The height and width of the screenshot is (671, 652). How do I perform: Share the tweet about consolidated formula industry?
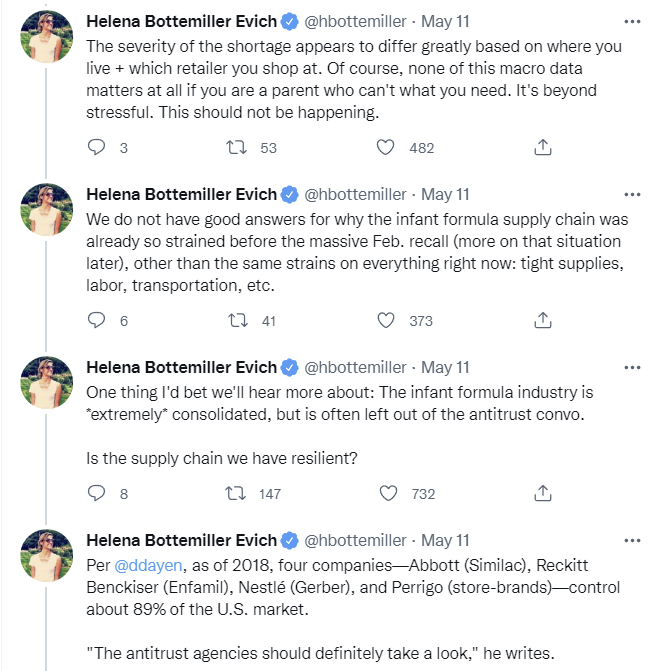[542, 493]
